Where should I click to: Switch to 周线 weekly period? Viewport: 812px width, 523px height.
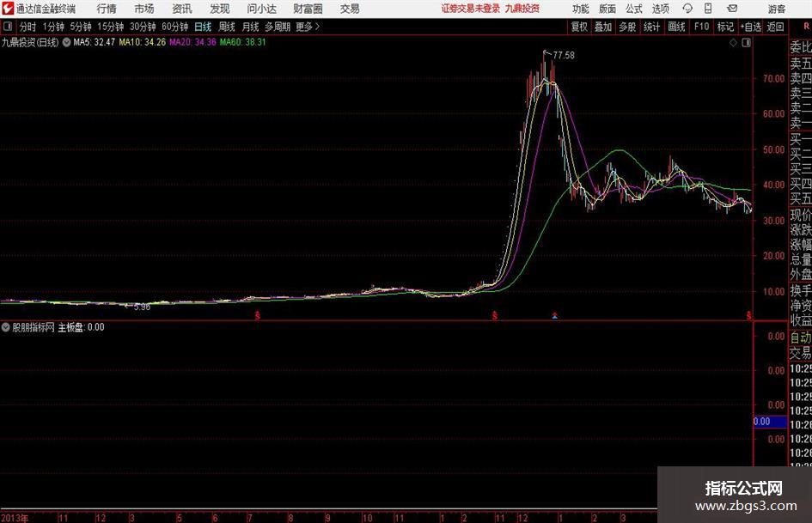(x=227, y=27)
